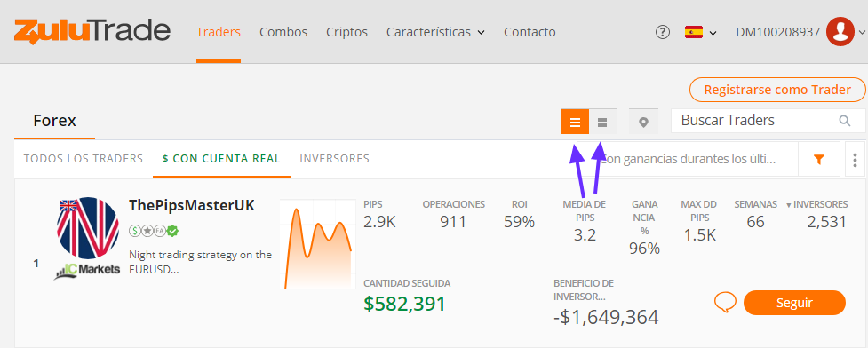
Task: Open the Criptos section
Action: [x=346, y=32]
